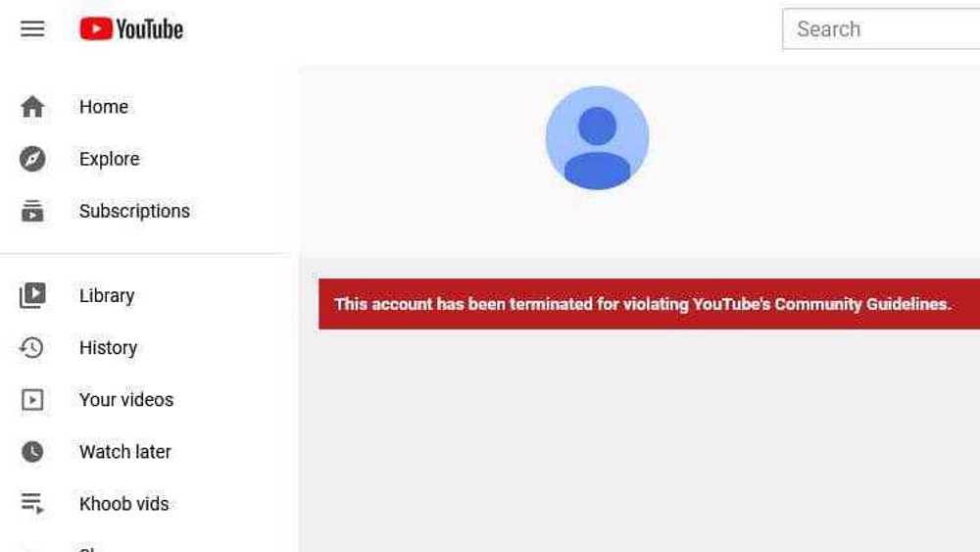Open the hamburger guide menu

[x=32, y=28]
